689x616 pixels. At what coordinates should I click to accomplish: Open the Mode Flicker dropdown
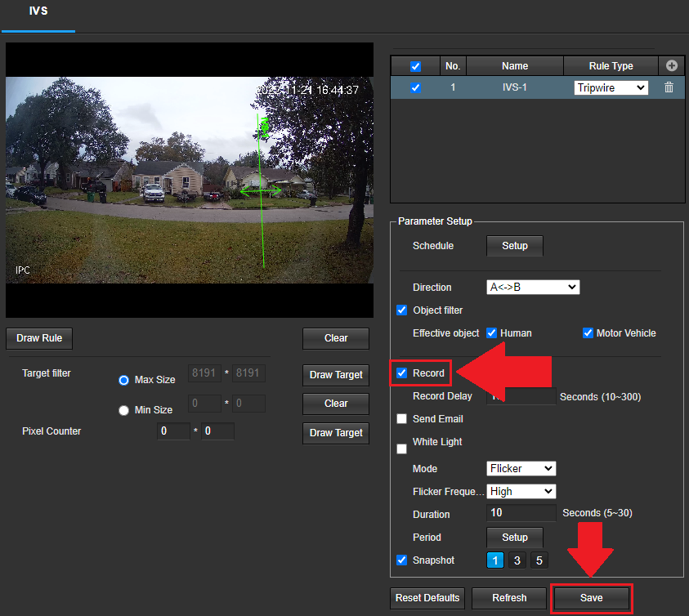pos(521,469)
